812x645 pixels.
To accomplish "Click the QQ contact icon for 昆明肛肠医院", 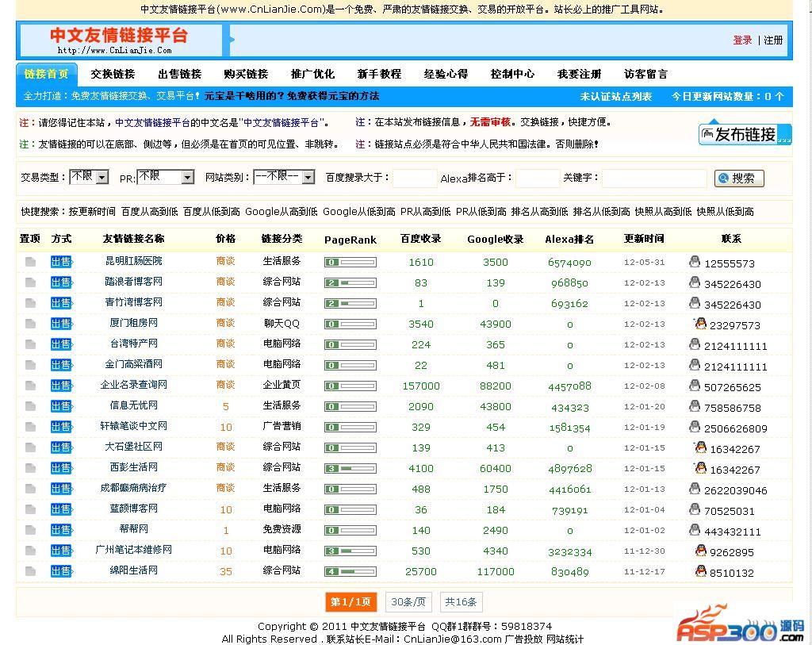I will tap(695, 261).
